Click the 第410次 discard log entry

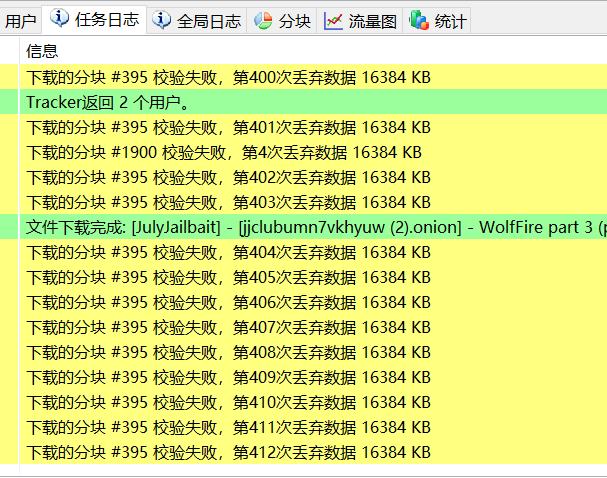click(228, 402)
